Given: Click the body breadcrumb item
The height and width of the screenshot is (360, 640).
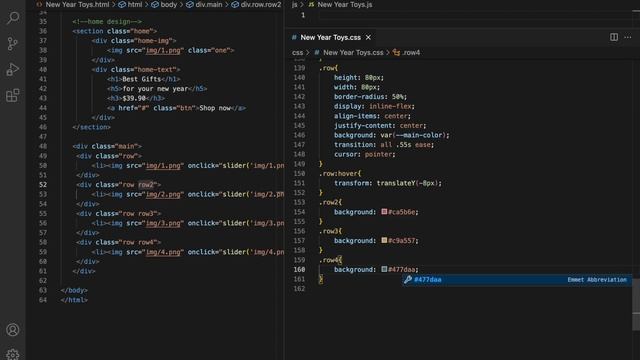Looking at the screenshot, I should (169, 4).
